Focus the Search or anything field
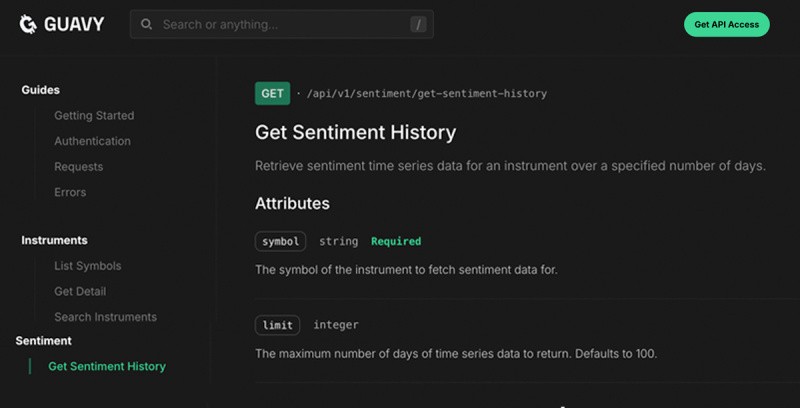The width and height of the screenshot is (800, 408). click(x=270, y=24)
